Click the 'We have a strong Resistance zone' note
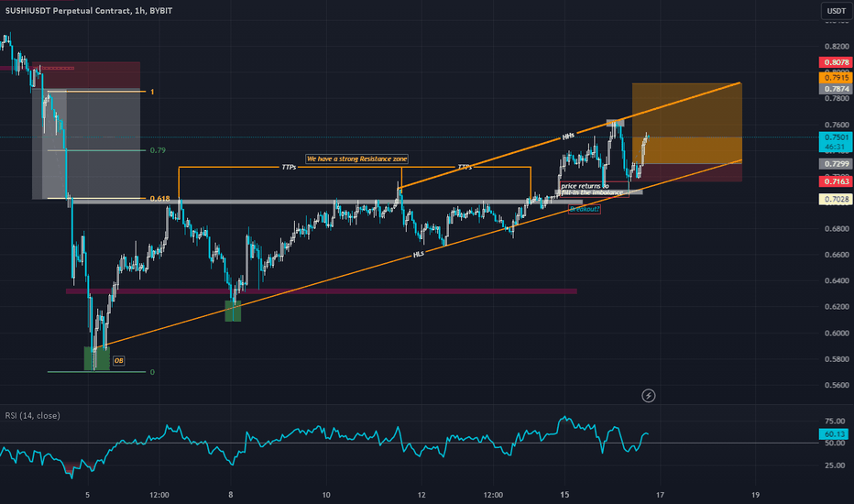Screen dimensions: 854x504 point(356,159)
